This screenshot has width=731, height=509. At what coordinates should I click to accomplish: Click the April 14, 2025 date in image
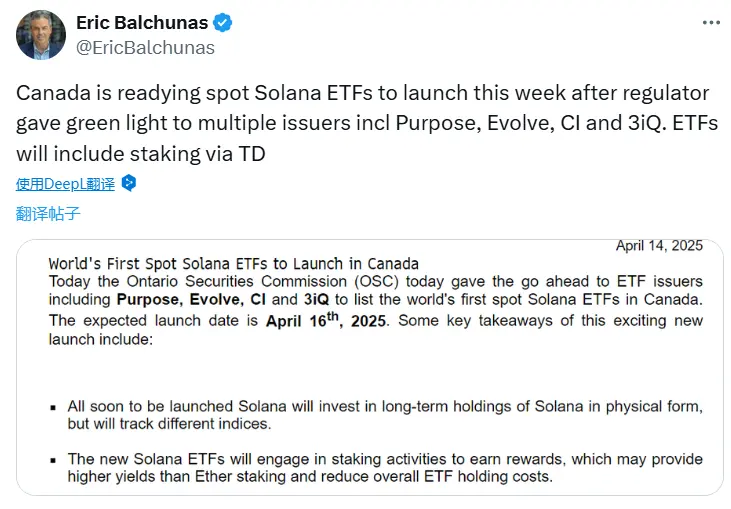pyautogui.click(x=659, y=246)
